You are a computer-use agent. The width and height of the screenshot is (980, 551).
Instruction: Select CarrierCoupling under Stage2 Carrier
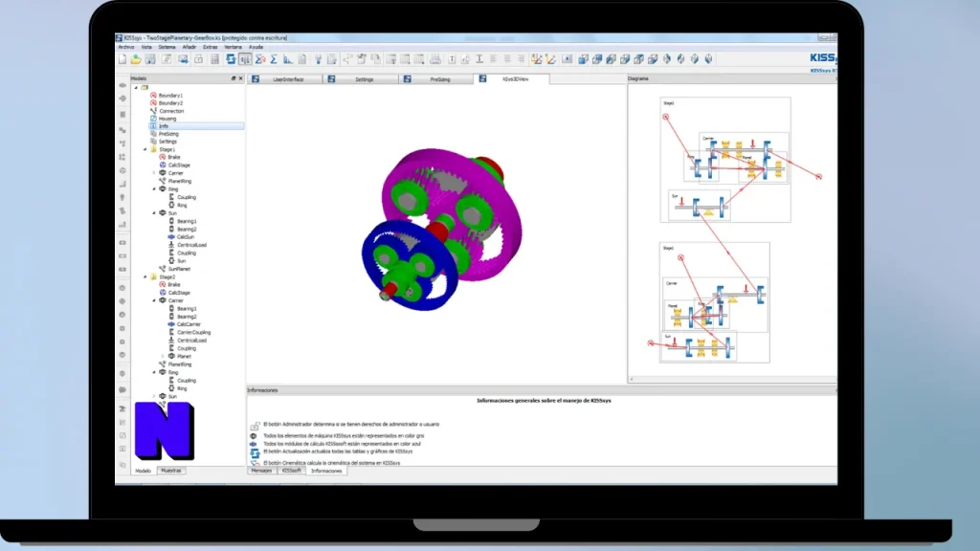(193, 332)
